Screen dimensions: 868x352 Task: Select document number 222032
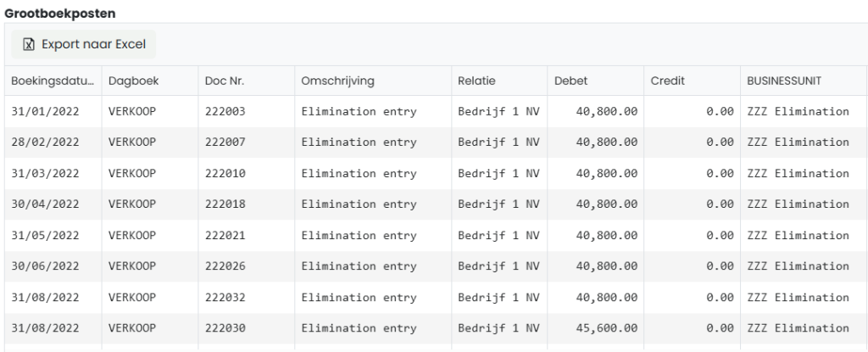coord(225,299)
